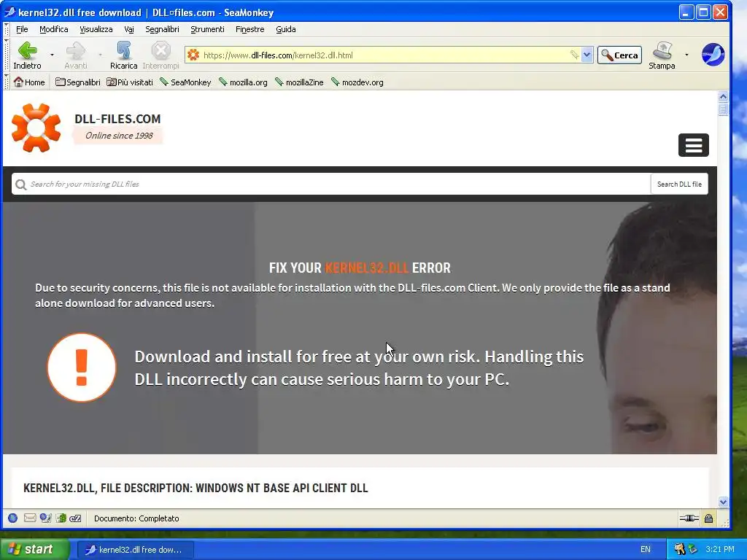Image resolution: width=747 pixels, height=560 pixels.
Task: Open the hamburger menu on DLL-files page
Action: pyautogui.click(x=693, y=145)
